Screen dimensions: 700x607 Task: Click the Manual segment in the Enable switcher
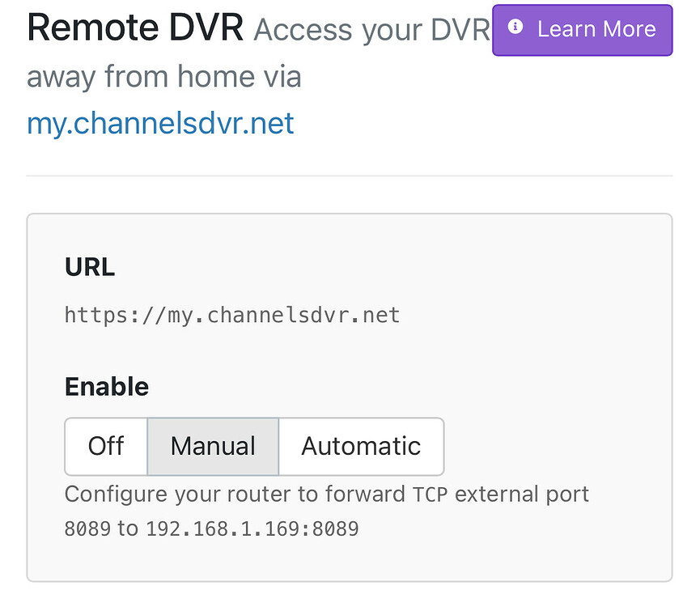(x=212, y=446)
